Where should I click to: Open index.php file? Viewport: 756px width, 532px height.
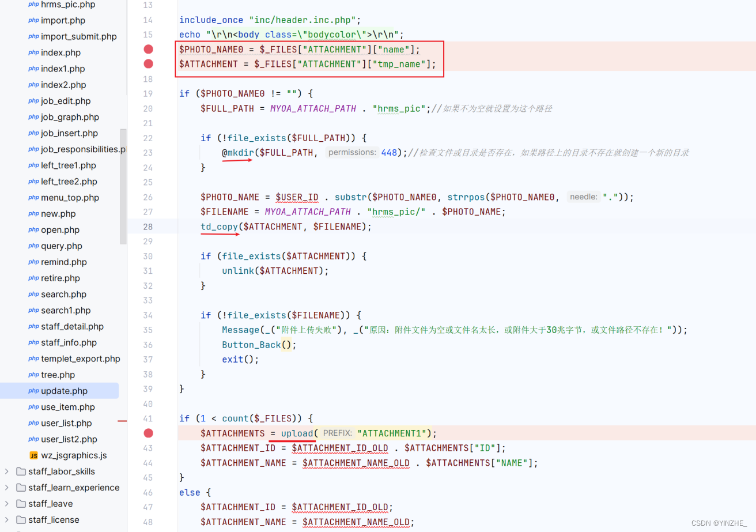pyautogui.click(x=61, y=53)
